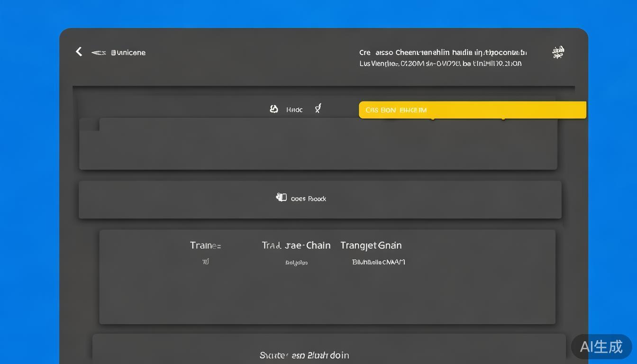Click the back arrow in the header

click(79, 51)
